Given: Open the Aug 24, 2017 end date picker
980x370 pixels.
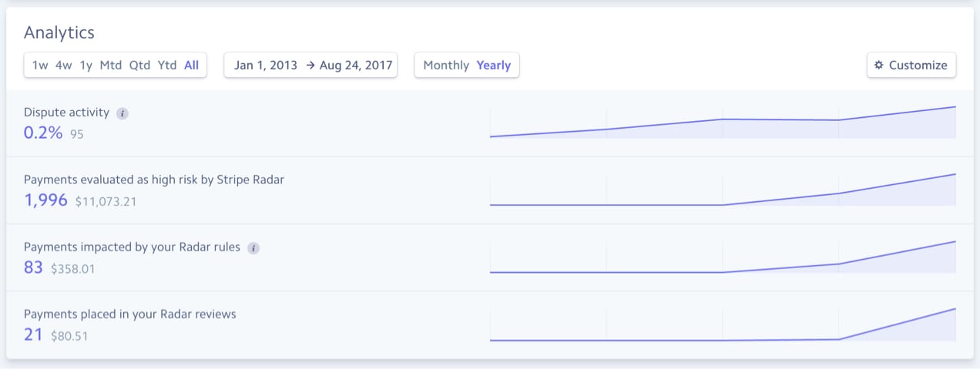Looking at the screenshot, I should pyautogui.click(x=355, y=66).
